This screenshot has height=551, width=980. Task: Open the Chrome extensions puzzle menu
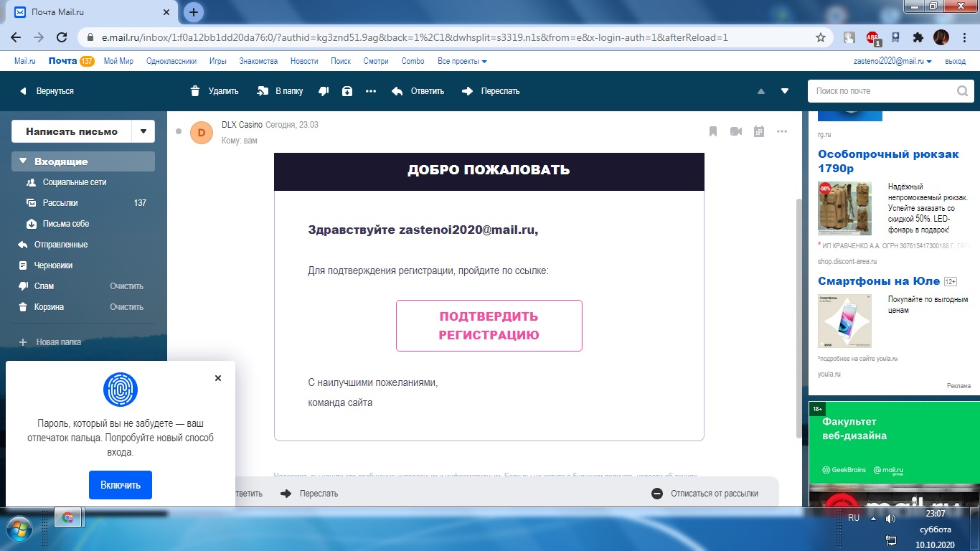tap(918, 37)
